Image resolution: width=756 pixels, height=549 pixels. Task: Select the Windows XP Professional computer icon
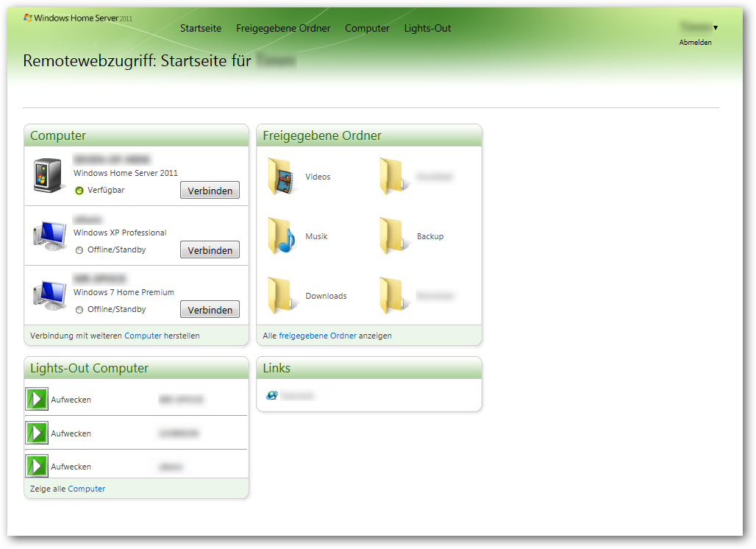point(50,235)
